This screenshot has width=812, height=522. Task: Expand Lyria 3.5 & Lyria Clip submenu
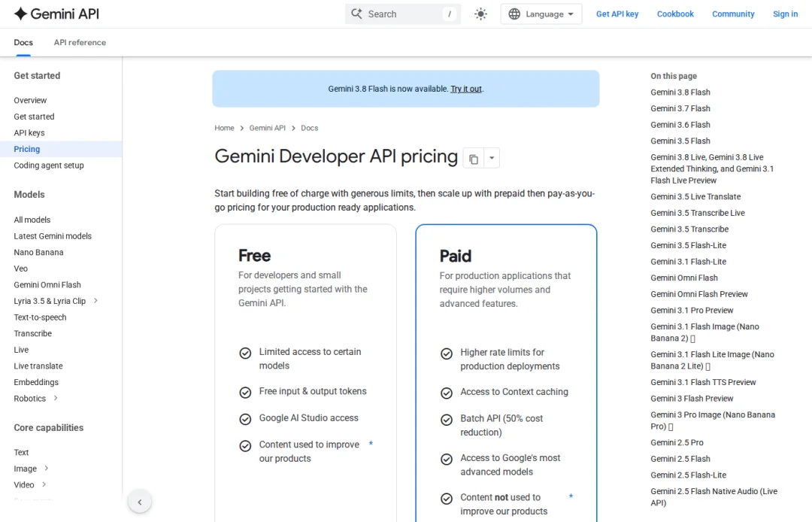(95, 301)
